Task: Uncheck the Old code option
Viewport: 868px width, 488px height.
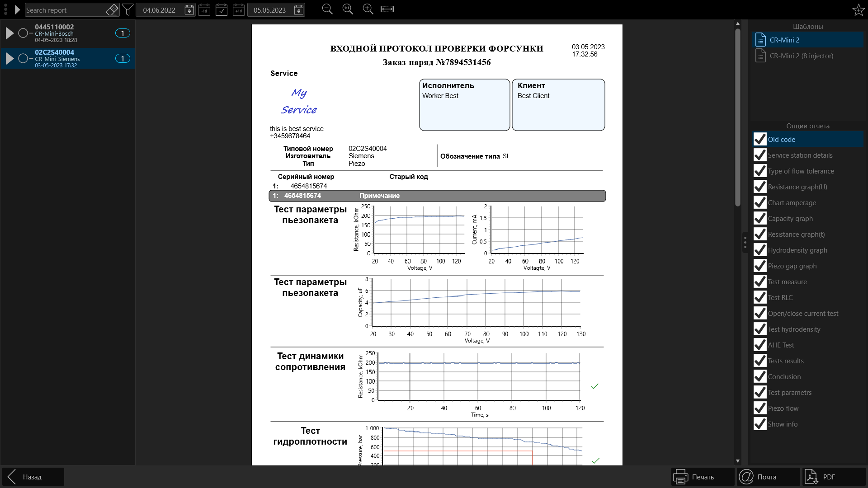Action: tap(760, 139)
